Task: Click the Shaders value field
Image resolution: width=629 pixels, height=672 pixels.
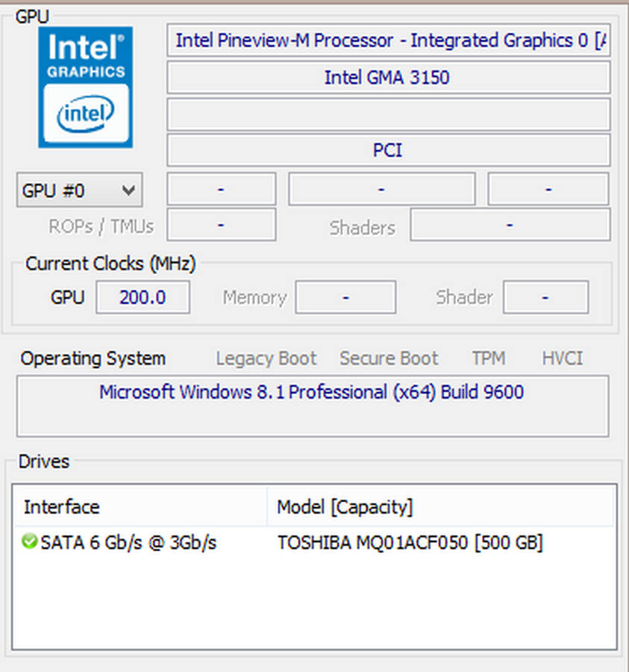Action: pyautogui.click(x=510, y=225)
